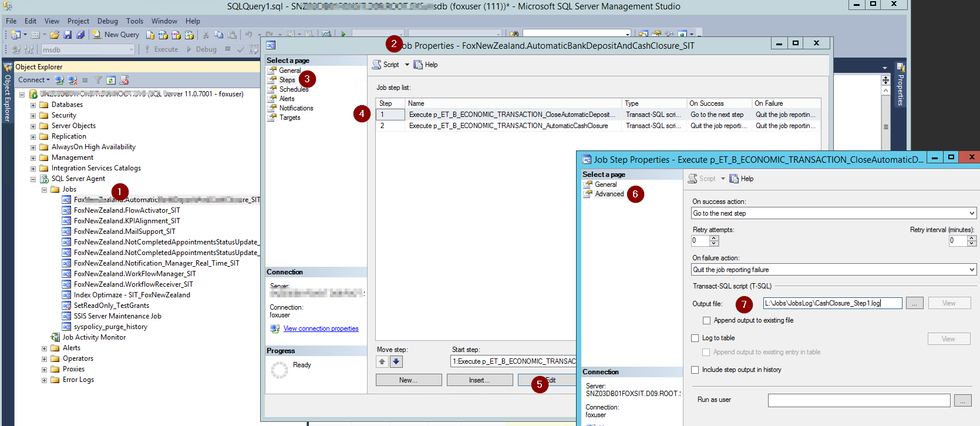Image resolution: width=980 pixels, height=426 pixels.
Task: Select the Steps page in Job Properties
Action: tap(287, 80)
